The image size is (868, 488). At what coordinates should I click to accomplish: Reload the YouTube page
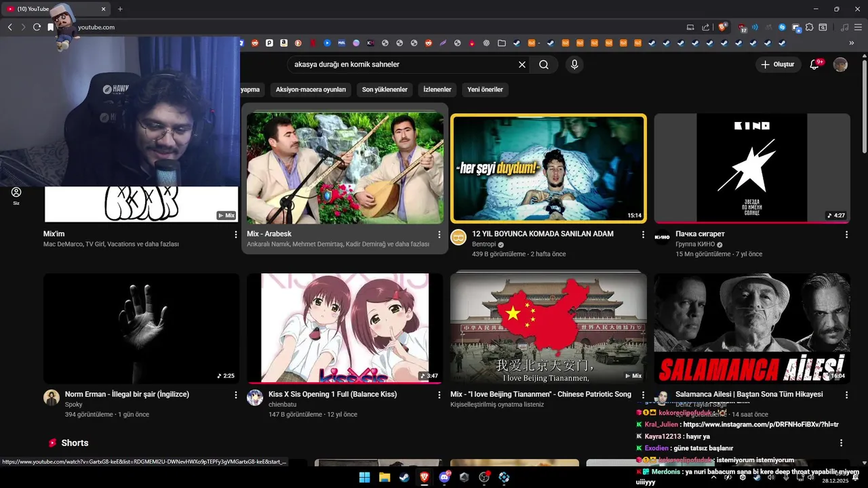pyautogui.click(x=37, y=27)
